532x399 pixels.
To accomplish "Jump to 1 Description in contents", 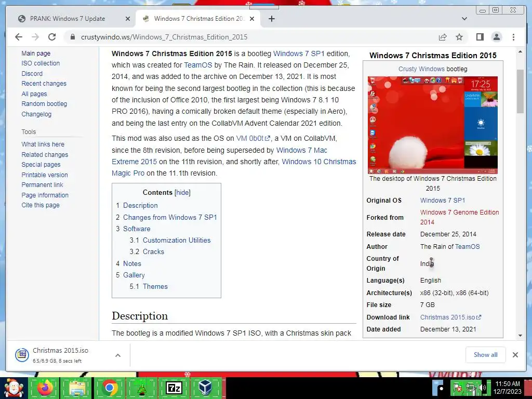I will click(x=137, y=205).
